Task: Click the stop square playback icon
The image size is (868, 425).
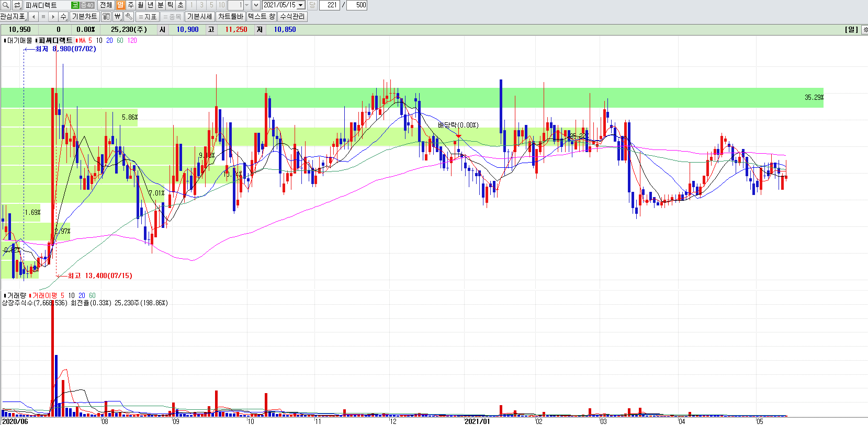Action: point(43,17)
